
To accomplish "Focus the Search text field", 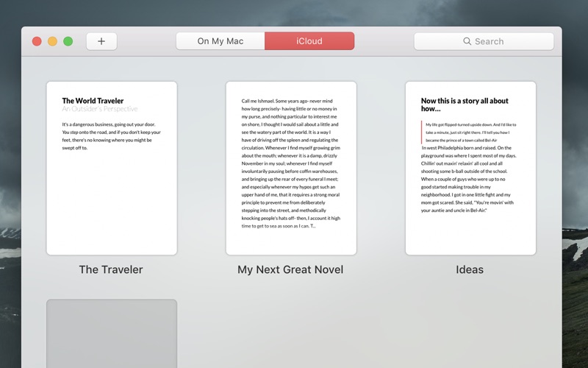I will [492, 41].
